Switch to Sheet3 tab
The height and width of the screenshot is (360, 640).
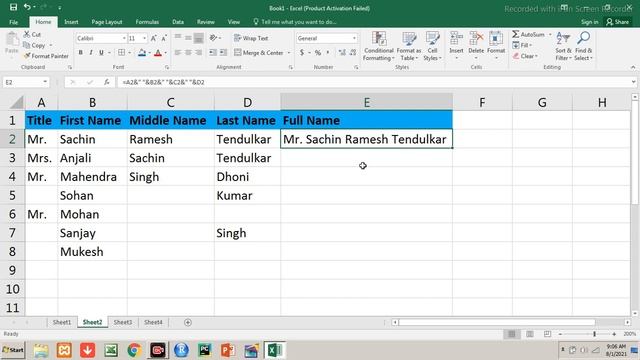point(122,322)
